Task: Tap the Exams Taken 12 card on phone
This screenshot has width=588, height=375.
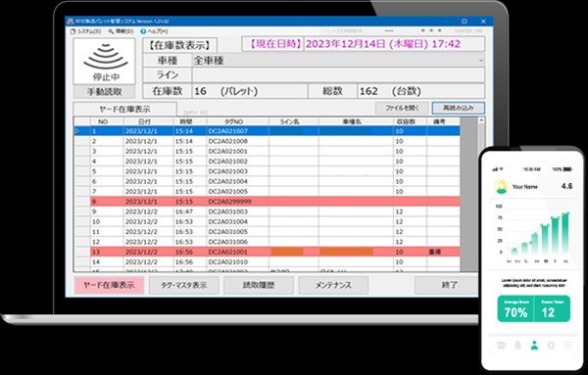Action: [552, 308]
